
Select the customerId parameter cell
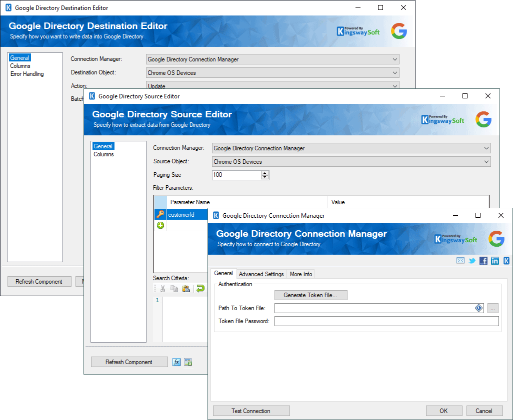point(187,215)
